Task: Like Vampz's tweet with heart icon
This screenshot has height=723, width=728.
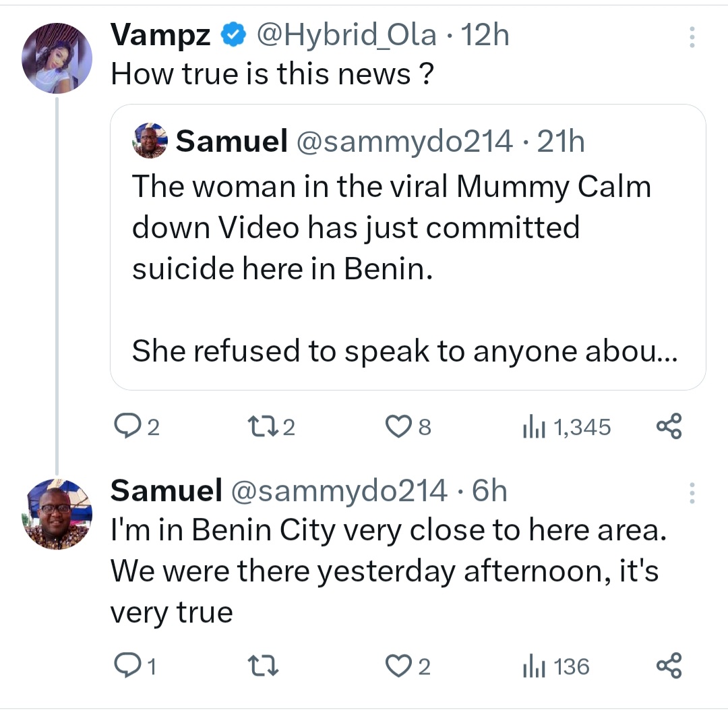Action: (397, 426)
